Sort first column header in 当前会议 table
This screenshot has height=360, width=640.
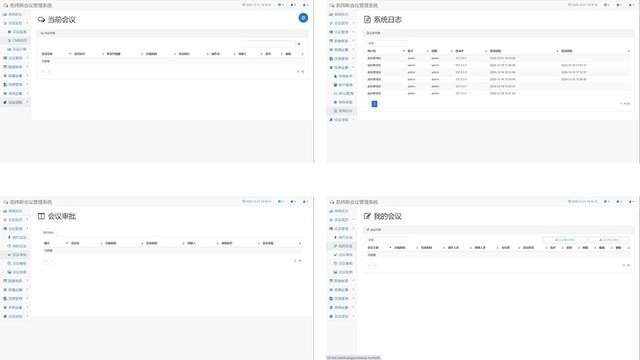tap(56, 54)
